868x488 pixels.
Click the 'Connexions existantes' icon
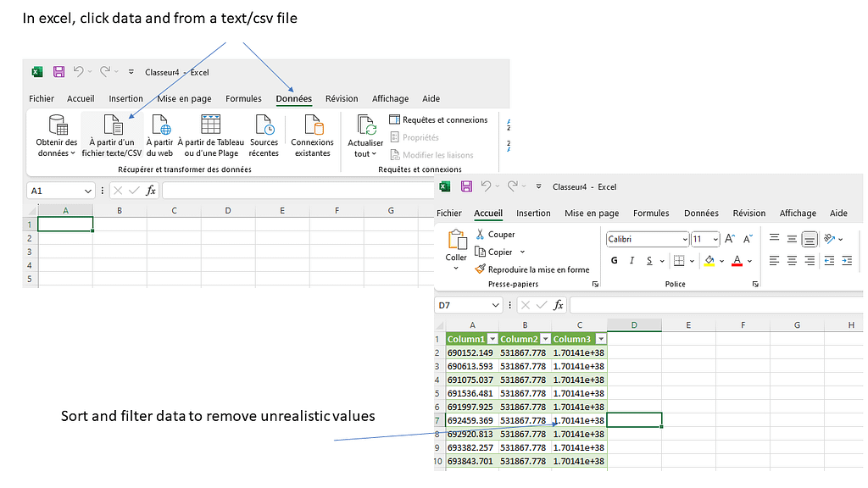point(313,125)
